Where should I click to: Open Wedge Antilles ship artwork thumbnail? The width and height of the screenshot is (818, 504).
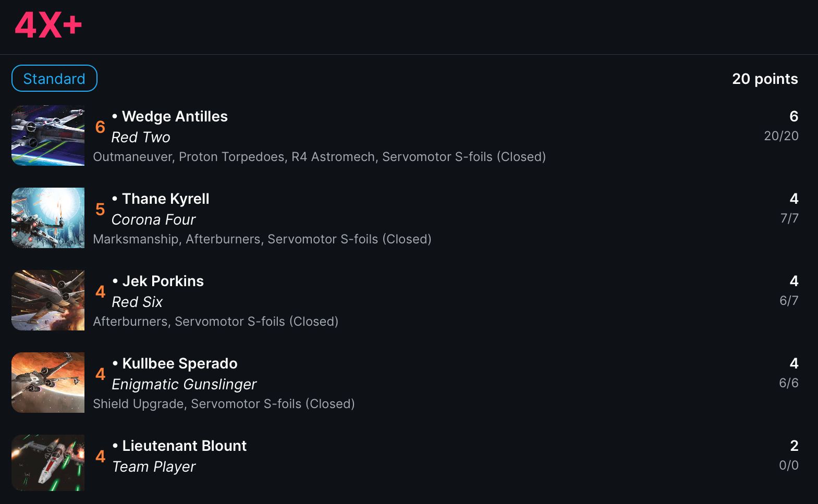pyautogui.click(x=48, y=136)
